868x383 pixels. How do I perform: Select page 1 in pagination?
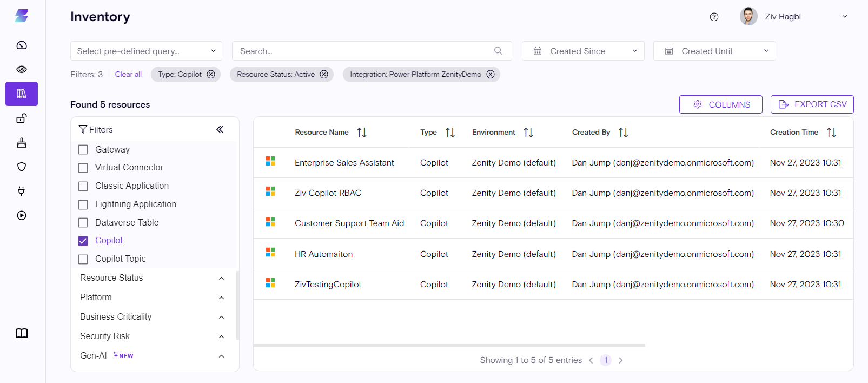(x=606, y=360)
